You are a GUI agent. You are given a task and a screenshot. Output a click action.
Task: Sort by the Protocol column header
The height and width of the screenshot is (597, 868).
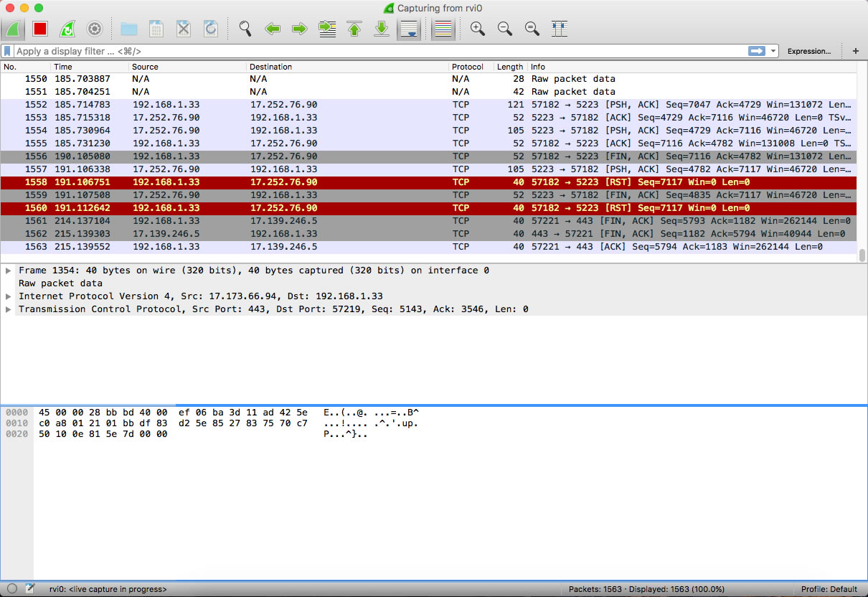471,67
